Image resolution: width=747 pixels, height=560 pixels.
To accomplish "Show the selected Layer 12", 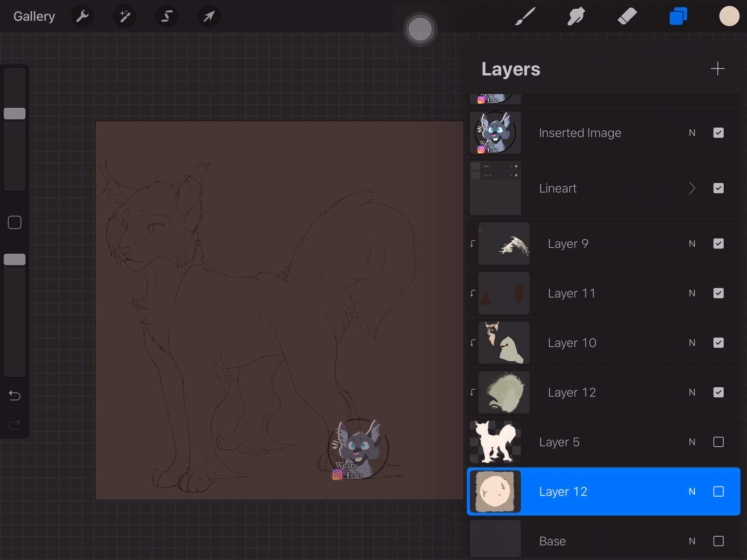I will tap(718, 492).
